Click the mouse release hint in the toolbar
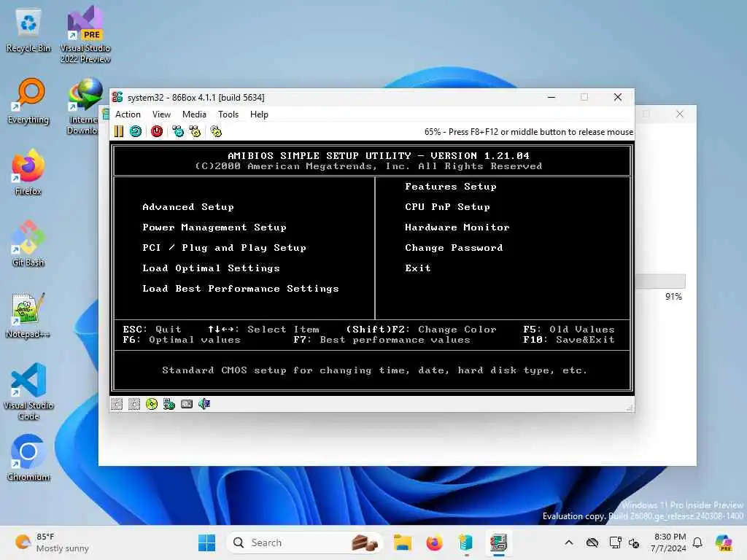 tap(529, 132)
